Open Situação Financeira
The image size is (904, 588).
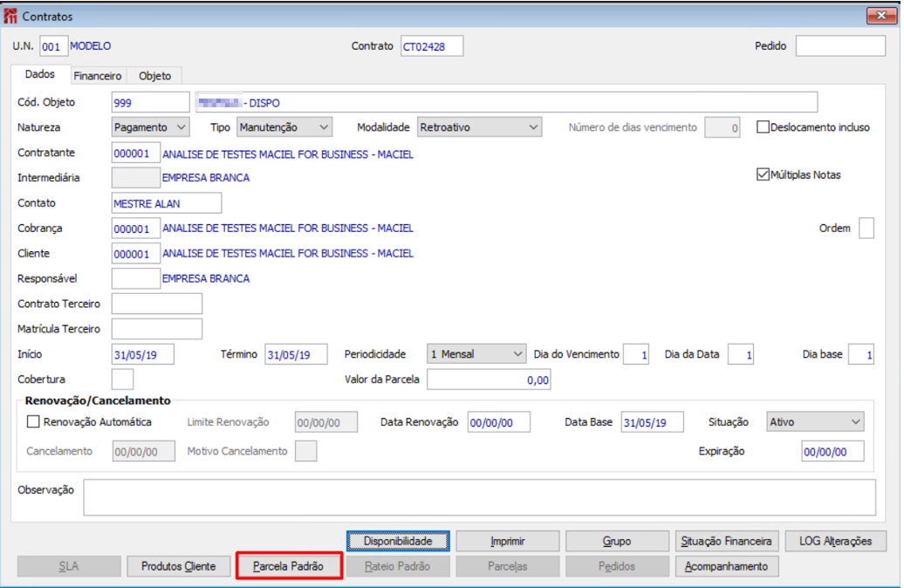[726, 541]
